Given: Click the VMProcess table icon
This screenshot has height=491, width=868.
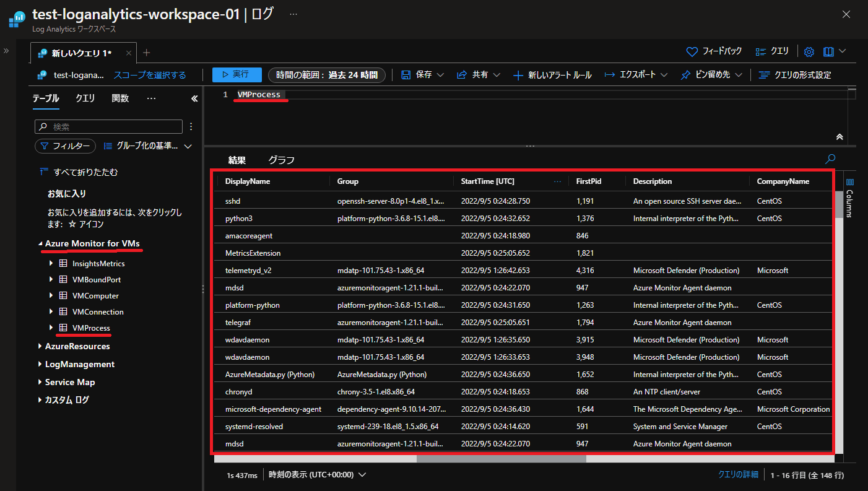Looking at the screenshot, I should point(63,328).
